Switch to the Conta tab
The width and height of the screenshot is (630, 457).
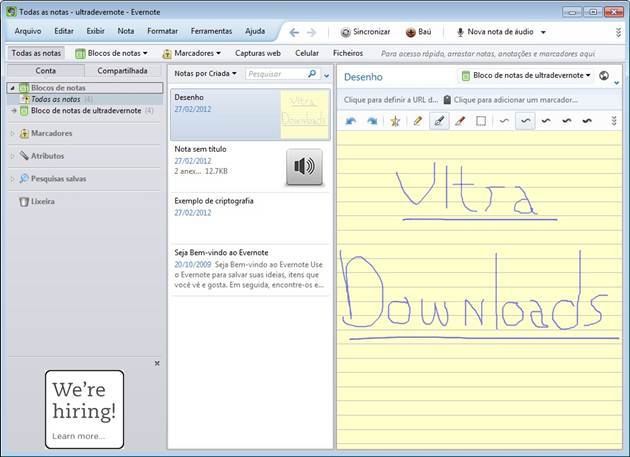[46, 71]
